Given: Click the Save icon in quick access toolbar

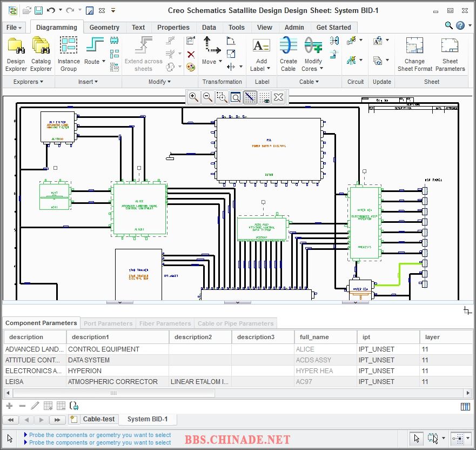Looking at the screenshot, I should pyautogui.click(x=38, y=10).
